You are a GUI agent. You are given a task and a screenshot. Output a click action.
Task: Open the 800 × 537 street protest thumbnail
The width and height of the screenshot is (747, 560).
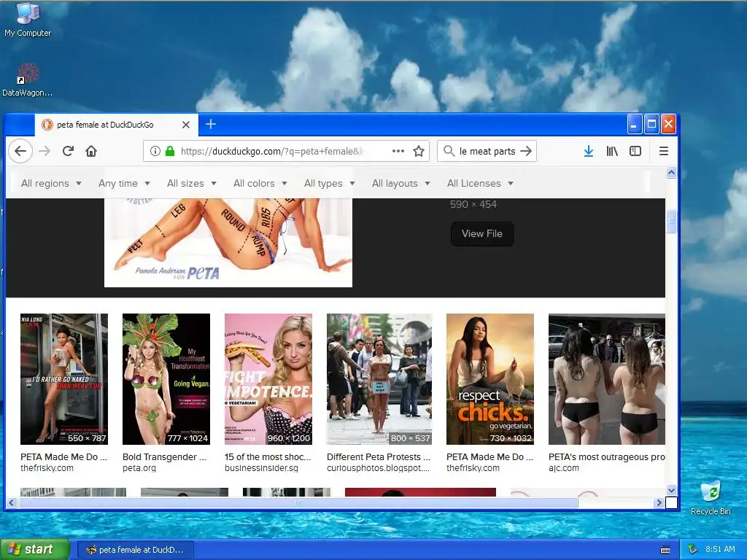(379, 379)
